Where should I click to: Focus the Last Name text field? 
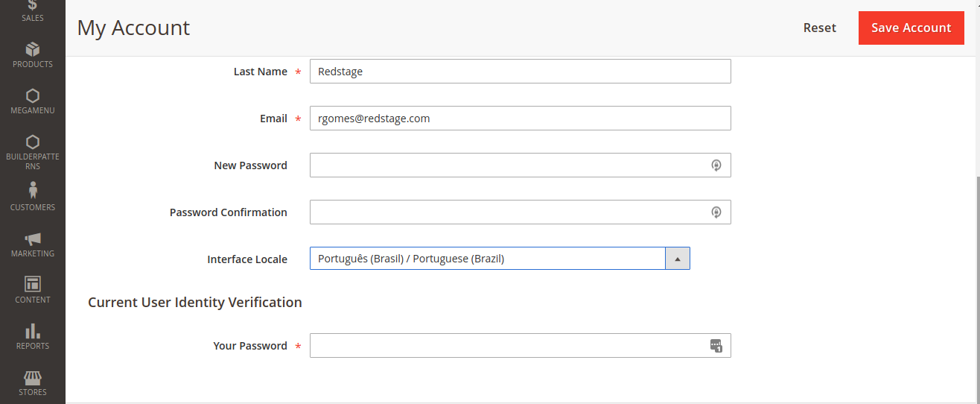point(520,72)
